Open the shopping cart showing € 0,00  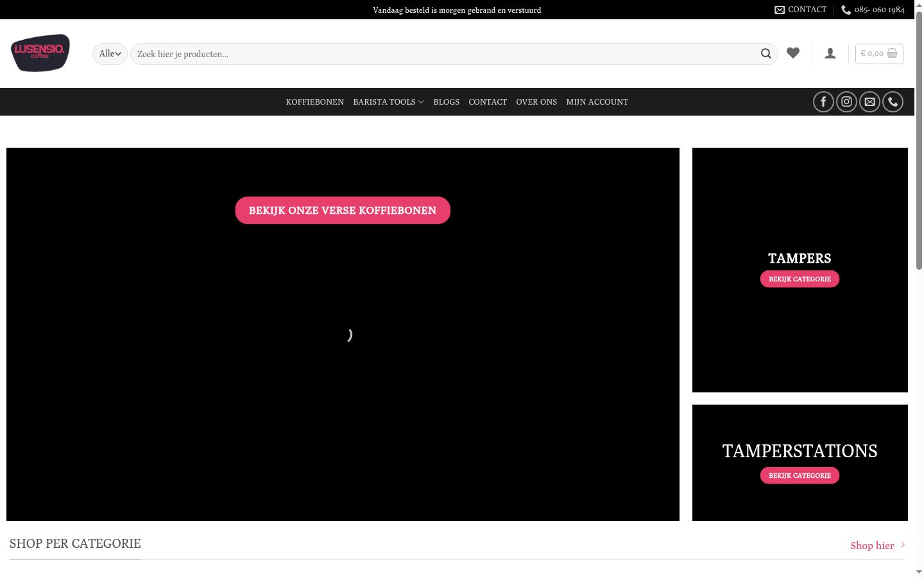[879, 54]
